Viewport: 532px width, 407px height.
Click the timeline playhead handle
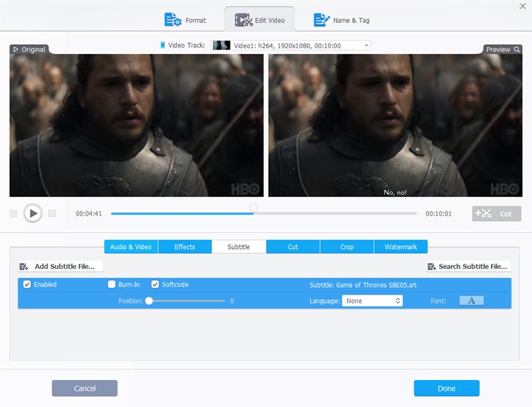pos(253,207)
